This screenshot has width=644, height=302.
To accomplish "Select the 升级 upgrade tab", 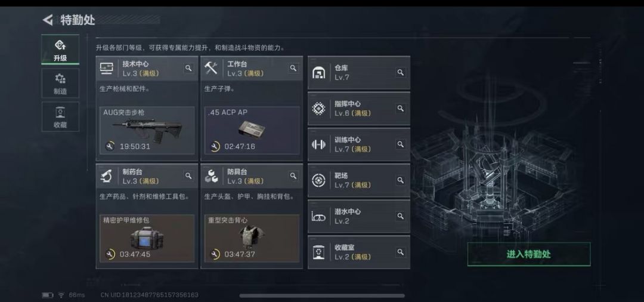I will (x=60, y=50).
